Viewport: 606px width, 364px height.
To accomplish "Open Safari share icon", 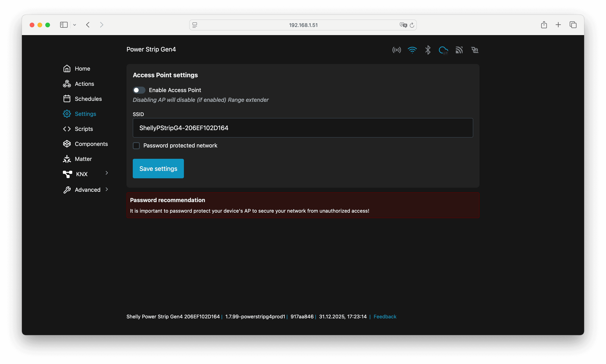I will coord(544,25).
